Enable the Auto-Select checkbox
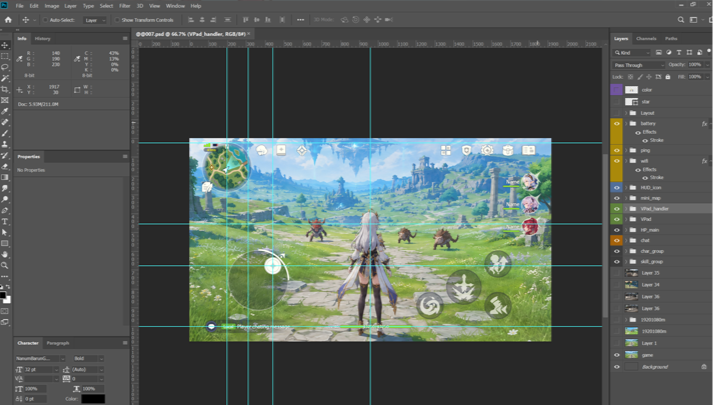The width and height of the screenshot is (713, 405). tap(45, 20)
